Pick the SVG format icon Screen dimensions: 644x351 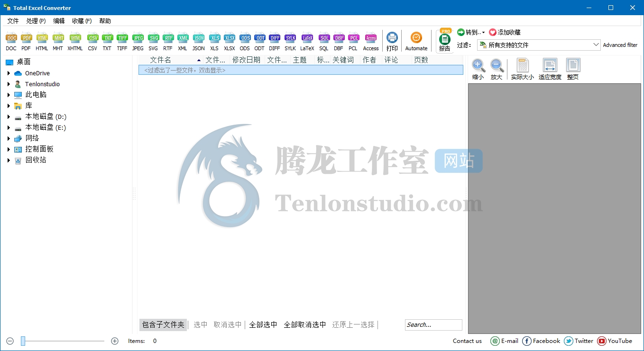point(153,42)
